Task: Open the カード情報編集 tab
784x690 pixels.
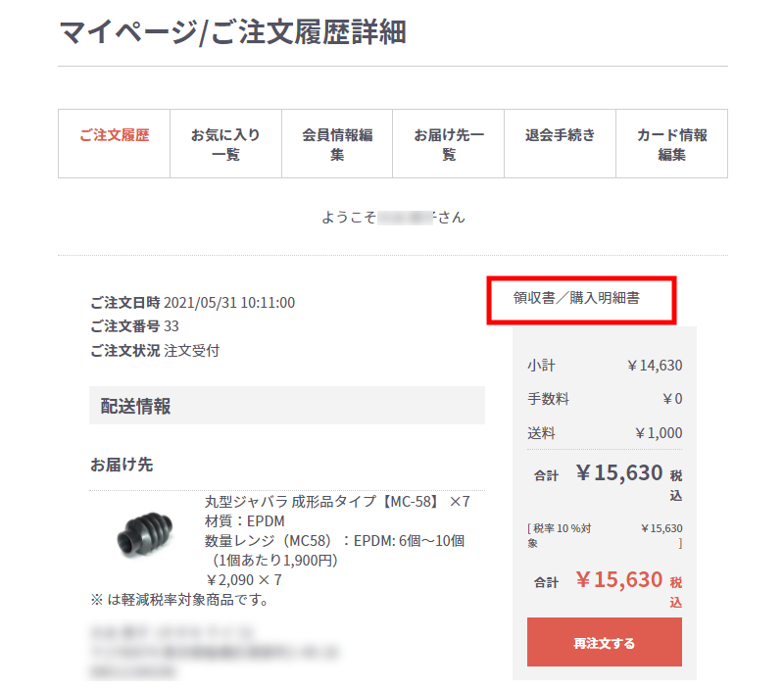Action: 671,144
